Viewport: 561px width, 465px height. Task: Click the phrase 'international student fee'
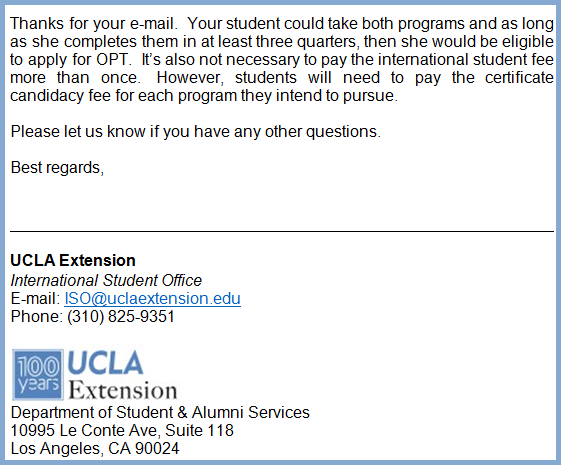tap(466, 59)
